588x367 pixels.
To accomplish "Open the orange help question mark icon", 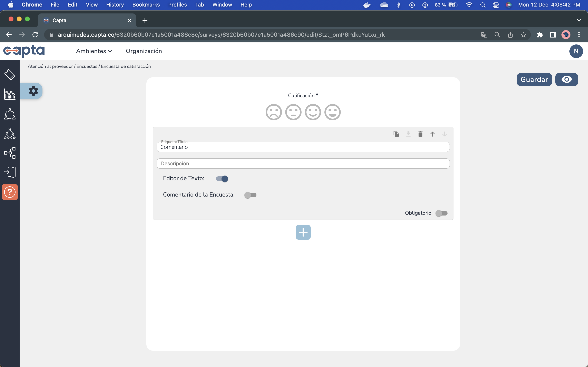I will tap(10, 192).
